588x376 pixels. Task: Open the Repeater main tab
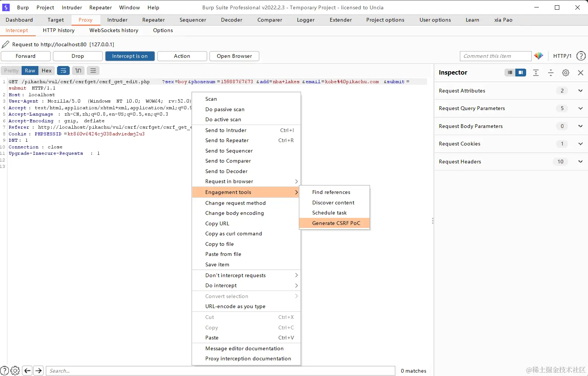pos(154,20)
